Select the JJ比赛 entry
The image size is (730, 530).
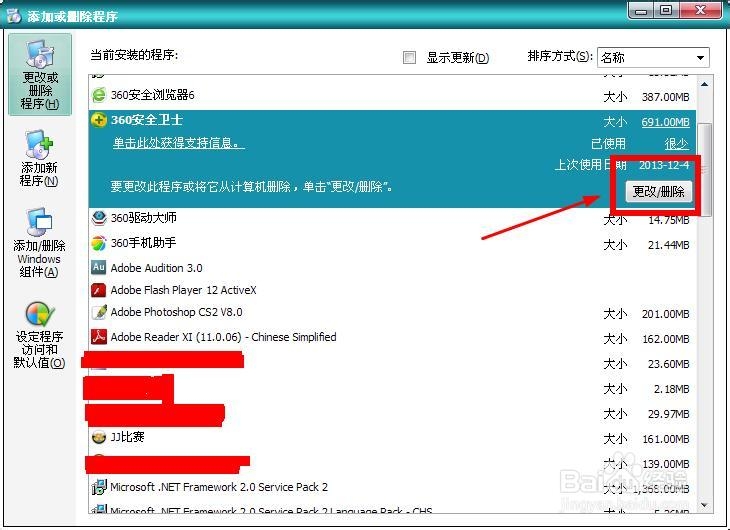127,437
